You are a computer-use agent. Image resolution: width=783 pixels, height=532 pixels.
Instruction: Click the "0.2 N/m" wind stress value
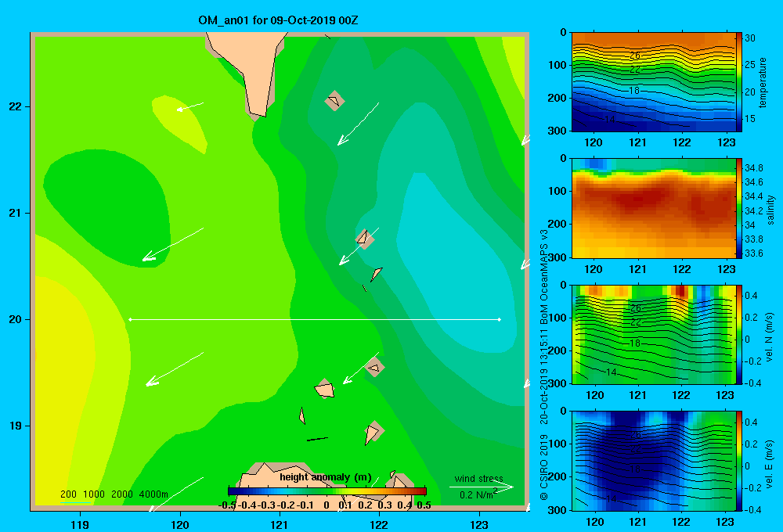tap(476, 495)
